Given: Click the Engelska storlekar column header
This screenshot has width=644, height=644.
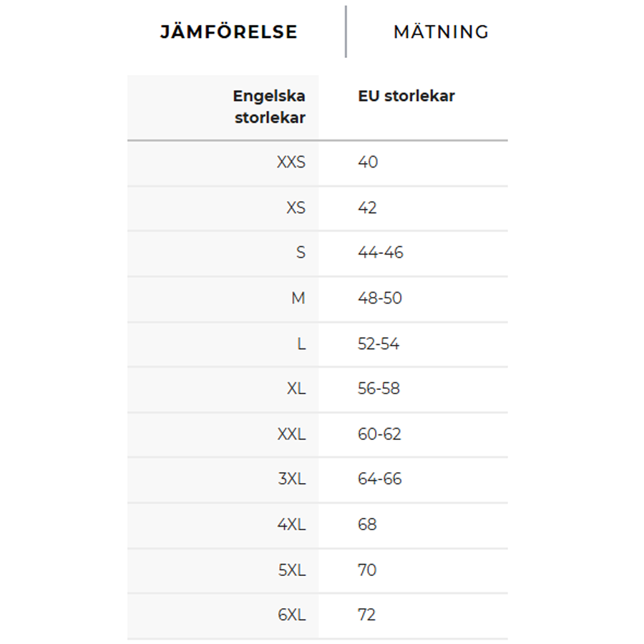Looking at the screenshot, I should tap(269, 107).
